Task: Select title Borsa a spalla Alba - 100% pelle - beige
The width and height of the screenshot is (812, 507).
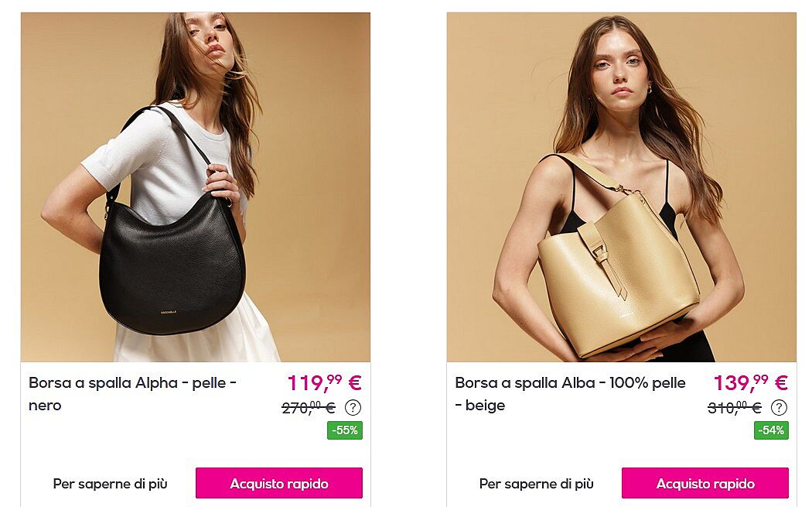Action: 570,394
